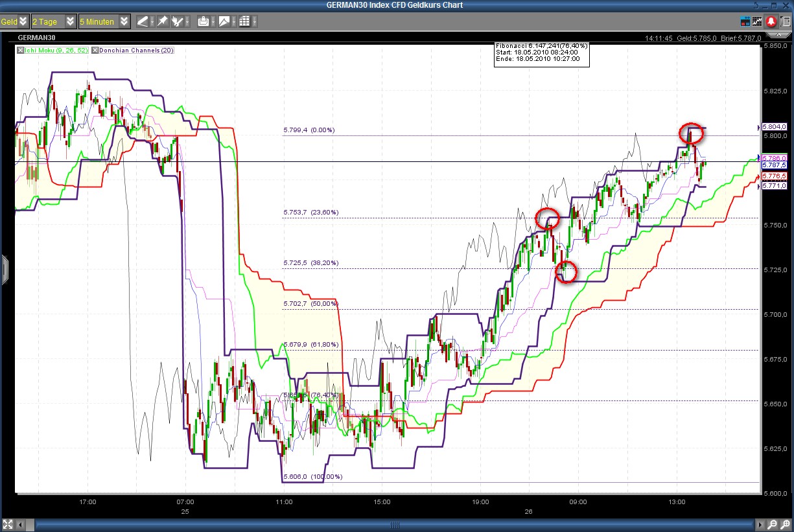Open the mini chart icon in top right
Image resolution: width=794 pixels, height=532 pixels.
coord(756,21)
